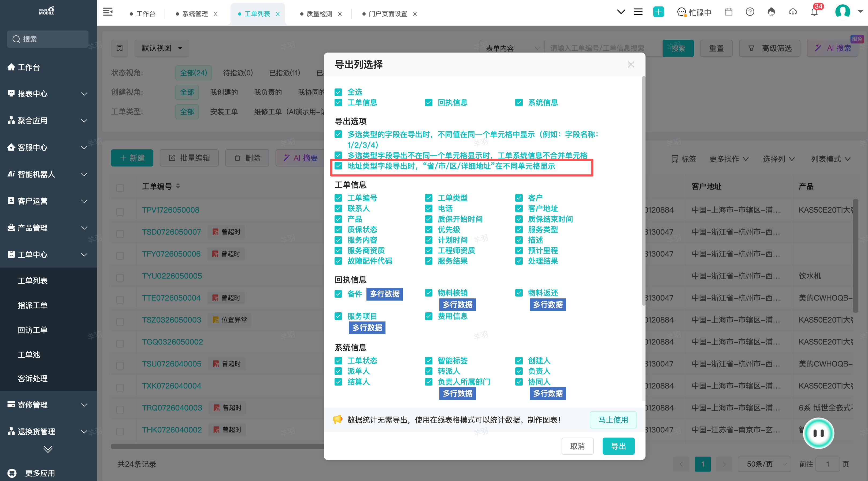The height and width of the screenshot is (481, 868).
Task: Open the 50条/页 page size dropdown
Action: [x=764, y=464]
